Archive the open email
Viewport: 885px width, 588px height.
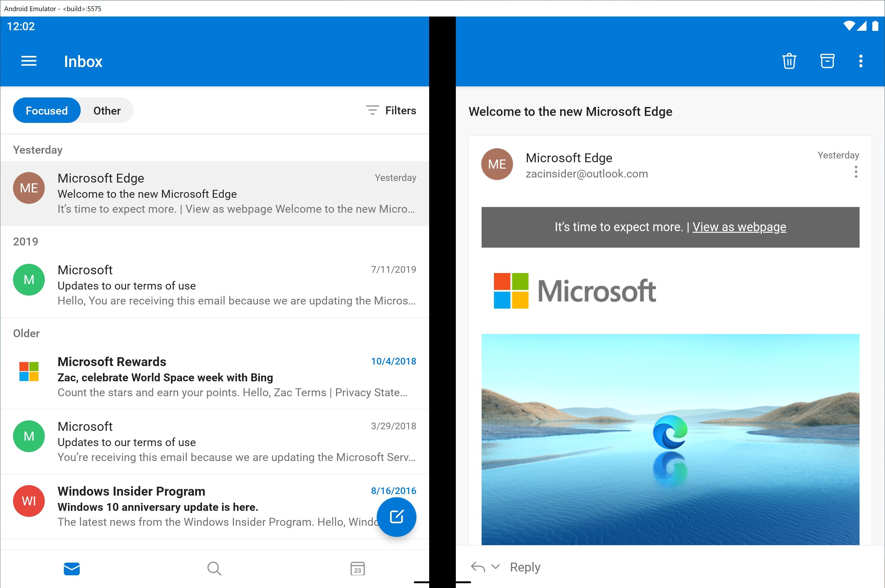(x=827, y=61)
